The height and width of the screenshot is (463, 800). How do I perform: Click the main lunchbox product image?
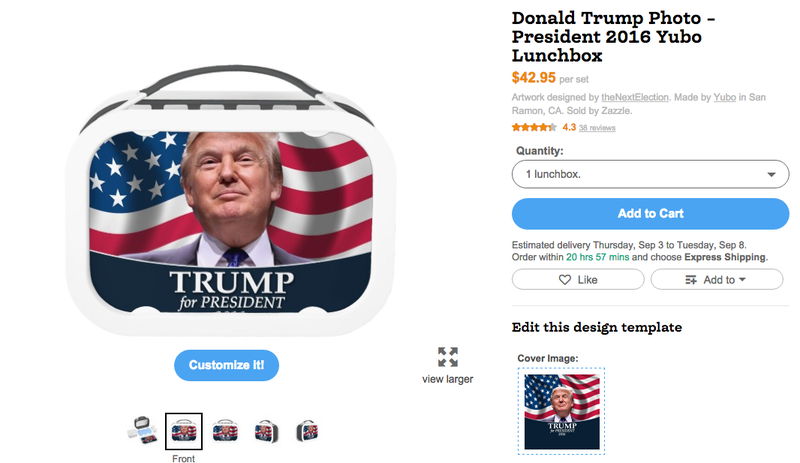pos(231,201)
